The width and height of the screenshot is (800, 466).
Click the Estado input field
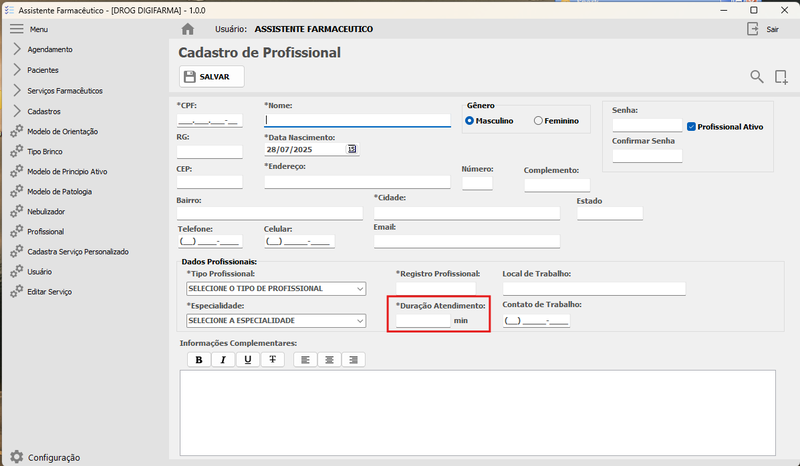[610, 213]
